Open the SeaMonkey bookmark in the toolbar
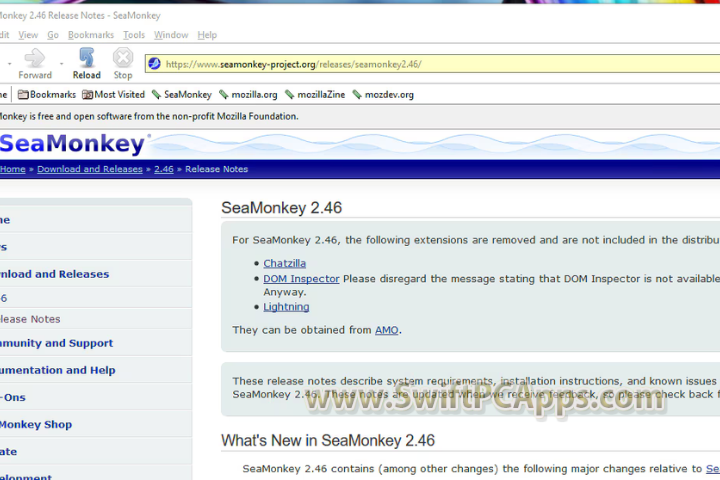This screenshot has height=480, width=720. click(182, 95)
